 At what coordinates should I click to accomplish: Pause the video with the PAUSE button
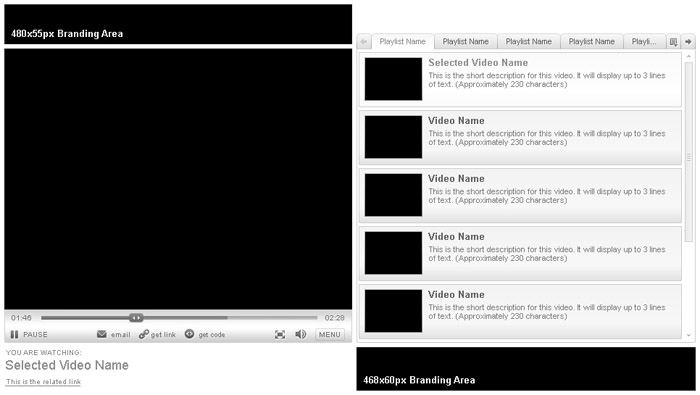coord(29,334)
